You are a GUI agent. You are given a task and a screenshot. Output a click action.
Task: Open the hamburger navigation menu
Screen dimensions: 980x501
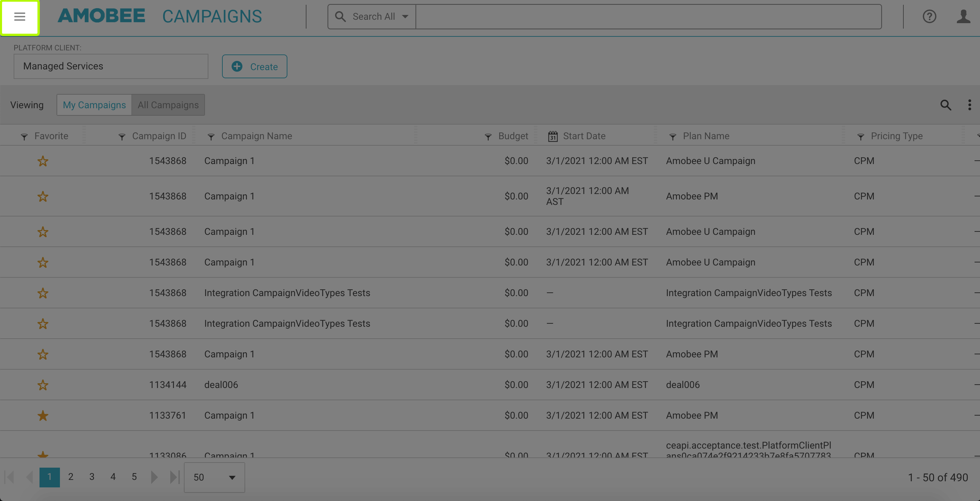pos(19,17)
